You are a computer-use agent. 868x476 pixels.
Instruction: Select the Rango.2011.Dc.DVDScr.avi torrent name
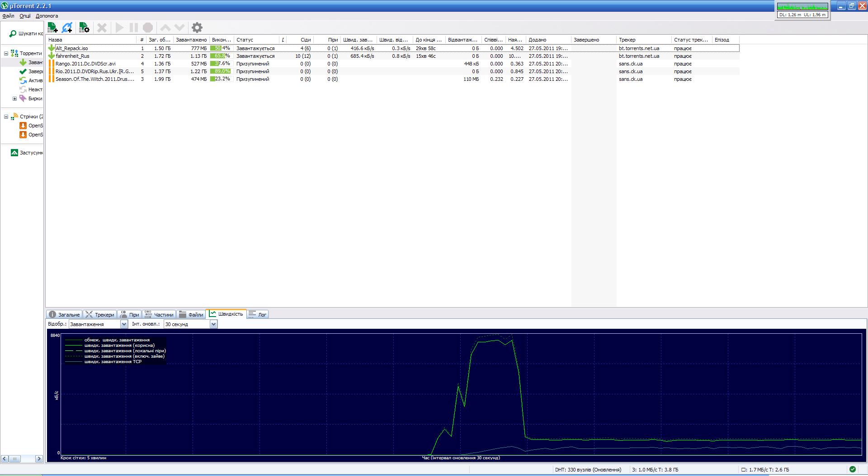point(85,64)
